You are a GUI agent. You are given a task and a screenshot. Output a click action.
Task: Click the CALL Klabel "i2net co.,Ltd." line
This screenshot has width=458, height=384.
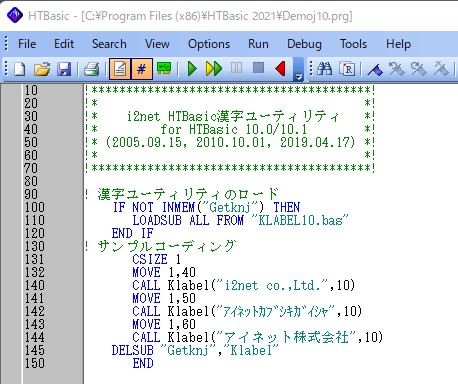coord(244,285)
